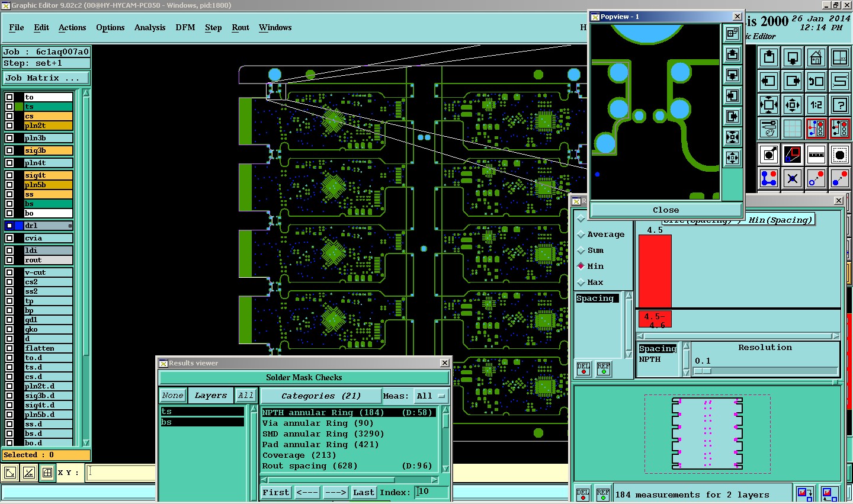Click the red 4.5-4.6 legend box
Viewport: 853px width, 504px height.
(655, 320)
